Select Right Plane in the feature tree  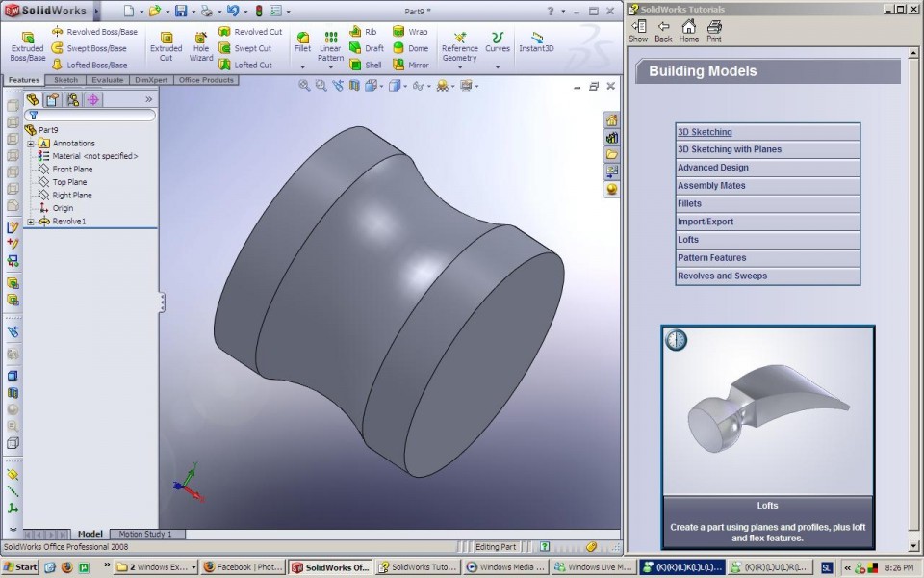pyautogui.click(x=65, y=196)
